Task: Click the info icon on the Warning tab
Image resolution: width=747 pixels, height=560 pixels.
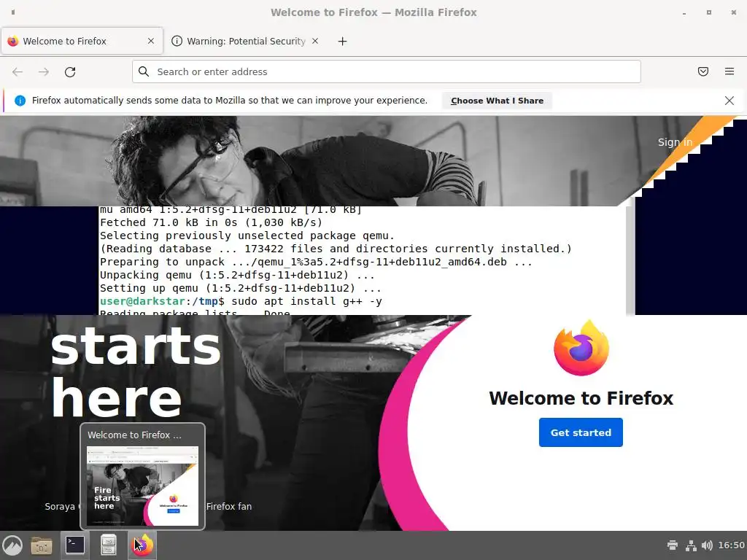Action: coord(177,41)
